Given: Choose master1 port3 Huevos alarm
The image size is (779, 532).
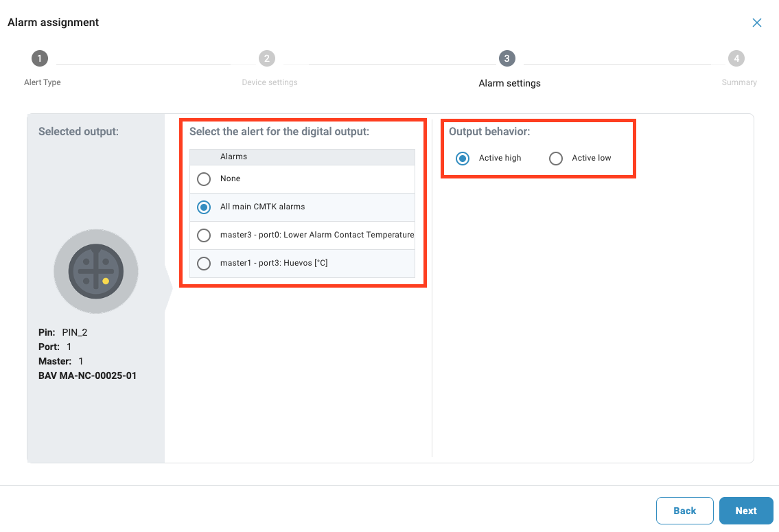Looking at the screenshot, I should [x=204, y=264].
